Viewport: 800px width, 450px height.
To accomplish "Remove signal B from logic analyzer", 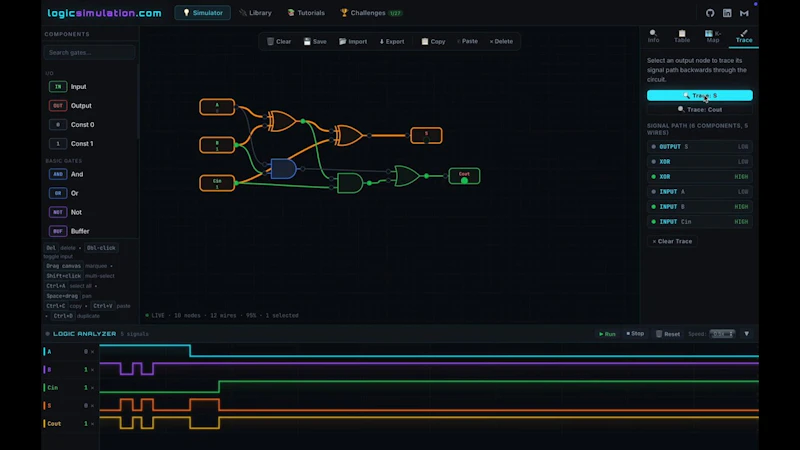I will click(x=92, y=369).
